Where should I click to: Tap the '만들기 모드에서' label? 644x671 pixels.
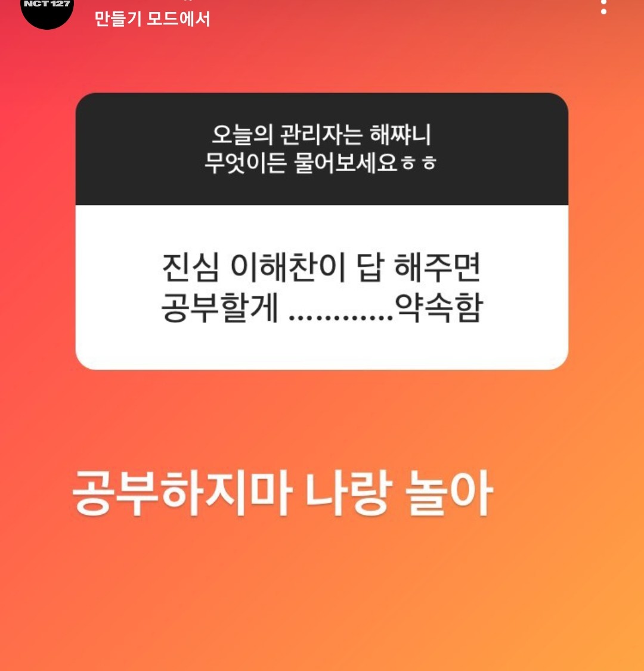[152, 19]
